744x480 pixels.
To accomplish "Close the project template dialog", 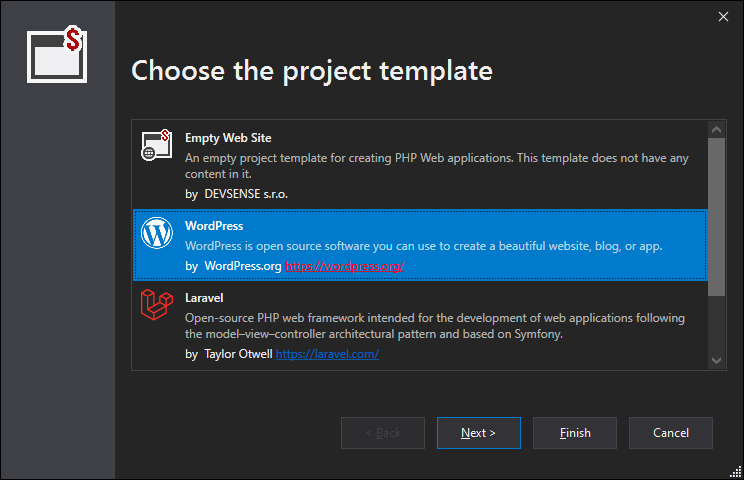I will pyautogui.click(x=723, y=17).
